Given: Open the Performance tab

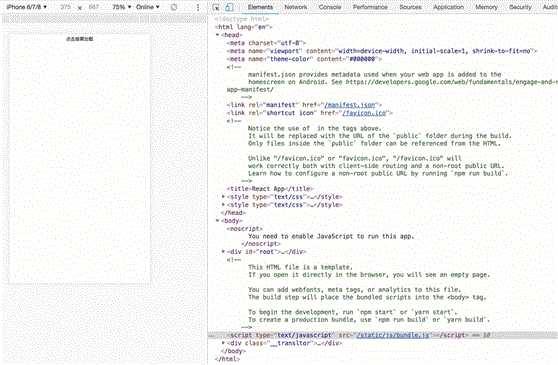Looking at the screenshot, I should [370, 7].
